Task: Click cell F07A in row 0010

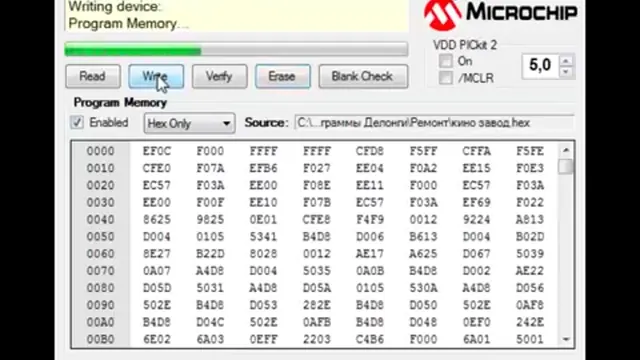Action: click(x=210, y=169)
